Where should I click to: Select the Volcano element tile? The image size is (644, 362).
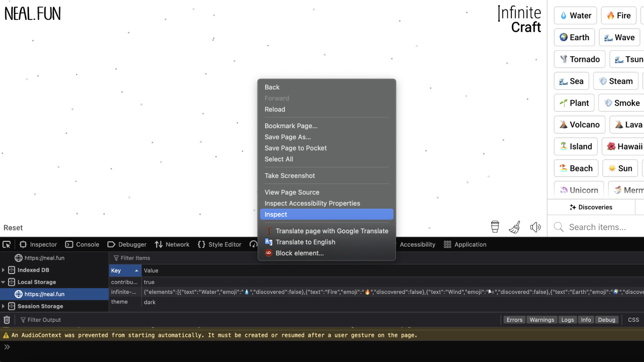tap(579, 124)
